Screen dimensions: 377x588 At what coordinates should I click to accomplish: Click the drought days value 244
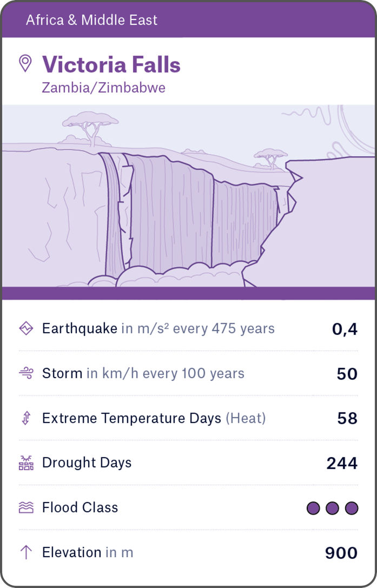(342, 464)
